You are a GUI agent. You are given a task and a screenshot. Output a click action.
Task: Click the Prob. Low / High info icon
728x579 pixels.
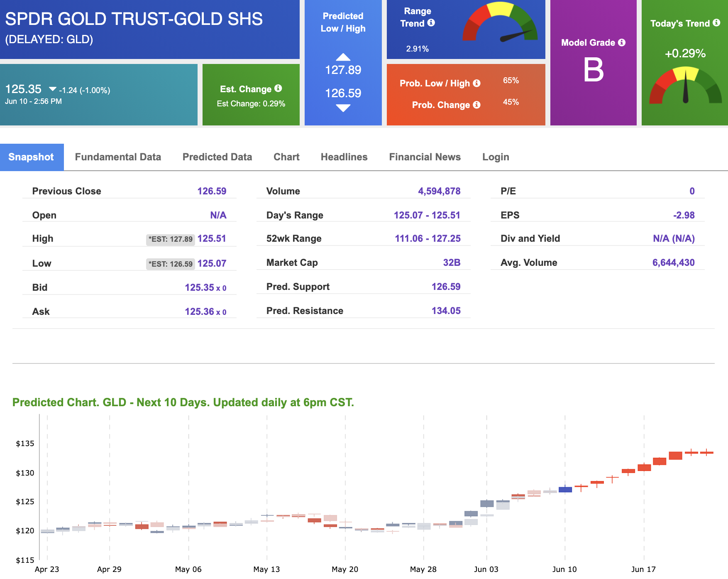(476, 83)
